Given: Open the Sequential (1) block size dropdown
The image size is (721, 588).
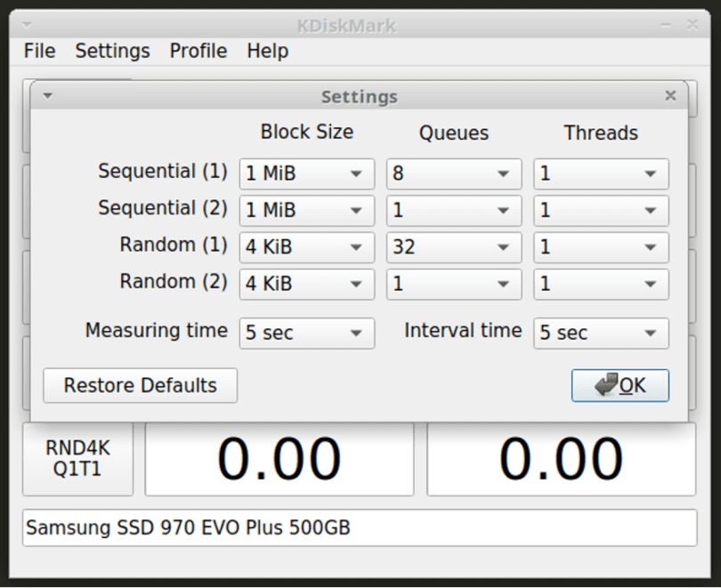Looking at the screenshot, I should tap(306, 173).
